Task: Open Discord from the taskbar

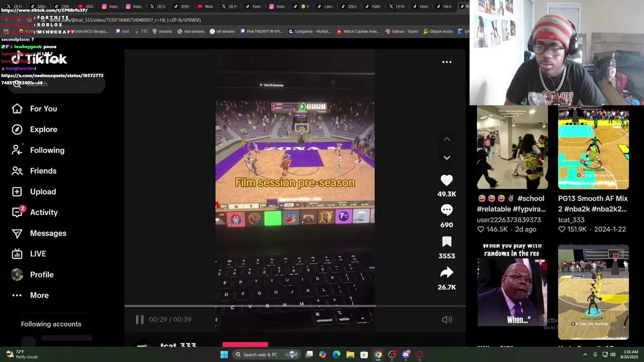Action: point(406,354)
